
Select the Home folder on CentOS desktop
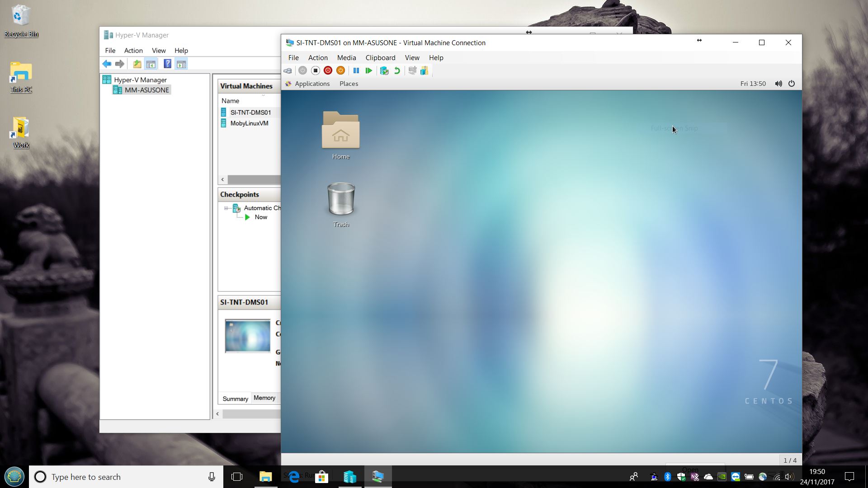(x=341, y=135)
